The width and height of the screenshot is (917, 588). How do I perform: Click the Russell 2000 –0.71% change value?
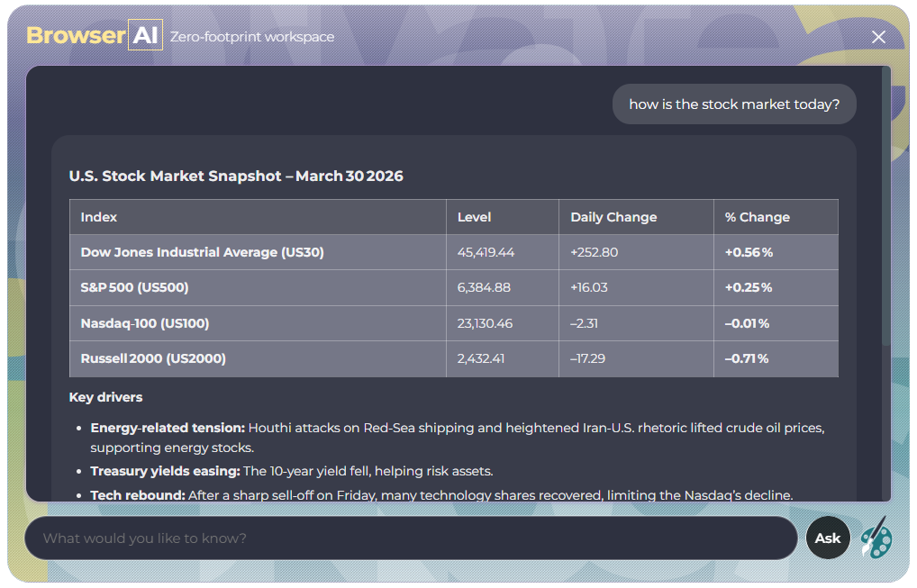[747, 358]
